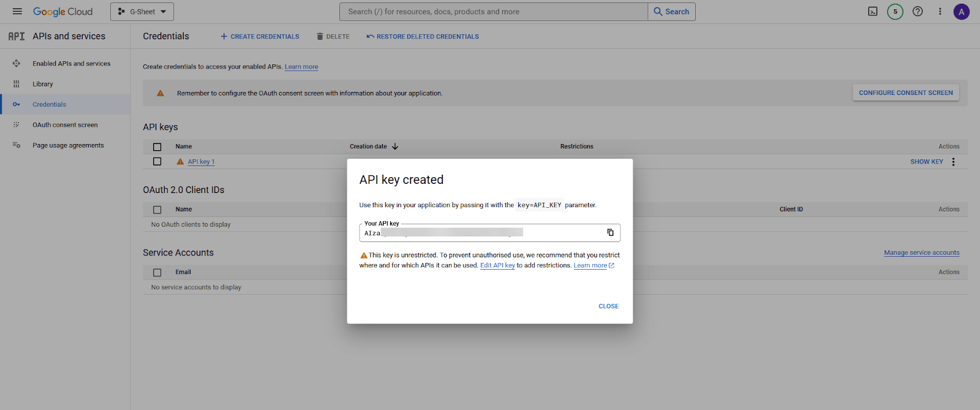Open the top bar three-dot settings menu
Screen dimensions: 980x410
pyautogui.click(x=940, y=12)
